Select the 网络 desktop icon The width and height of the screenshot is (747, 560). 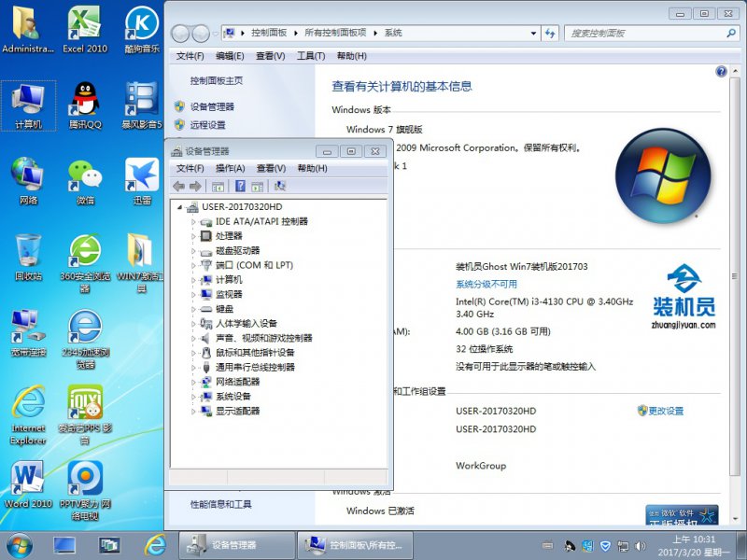(28, 181)
